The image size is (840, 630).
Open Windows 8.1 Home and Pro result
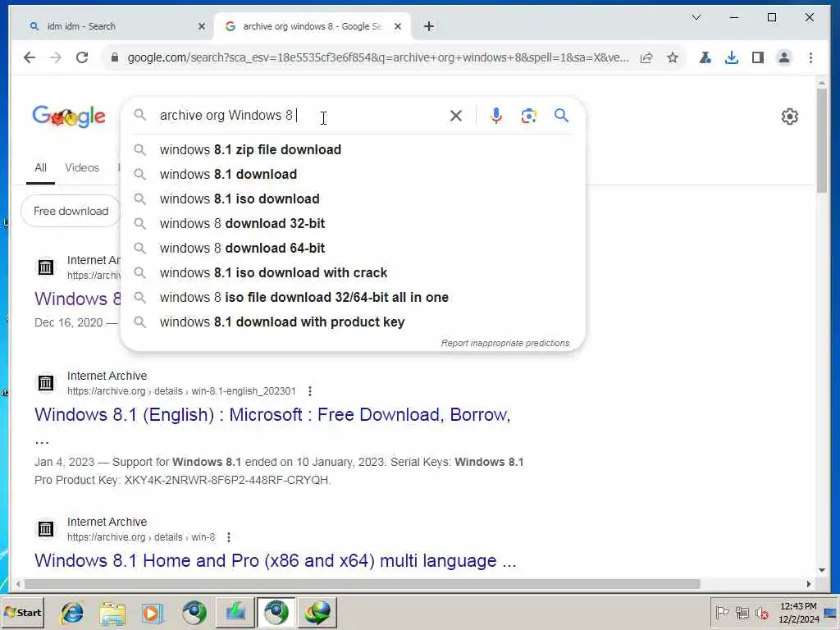pyautogui.click(x=276, y=560)
